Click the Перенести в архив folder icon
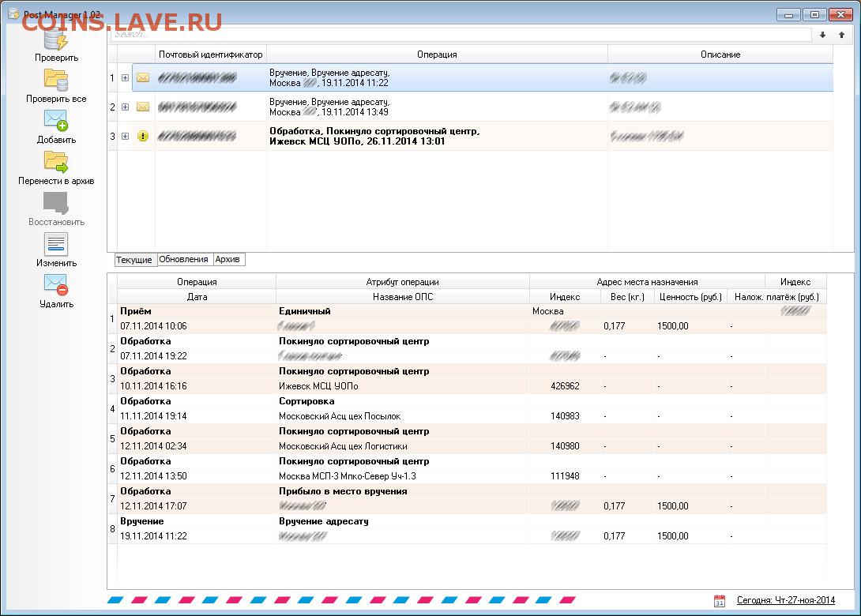The height and width of the screenshot is (616, 861). click(56, 161)
